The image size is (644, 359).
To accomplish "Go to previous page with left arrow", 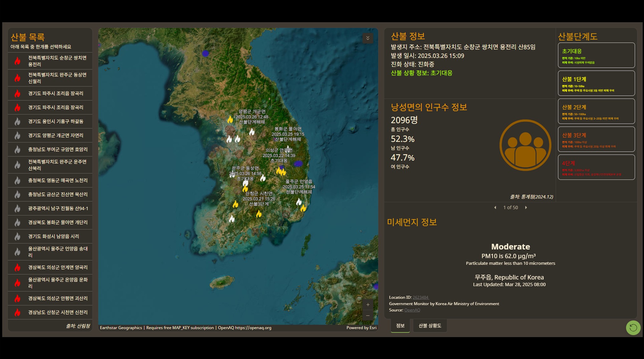I will (x=495, y=207).
